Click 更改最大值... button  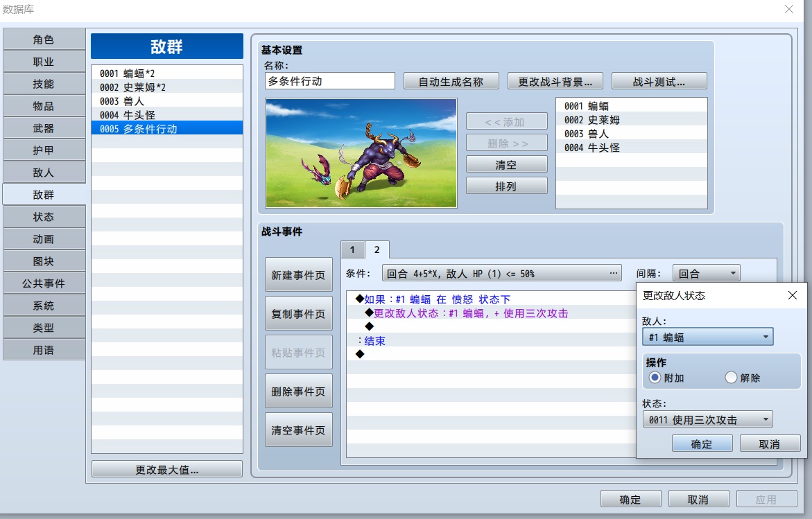point(166,469)
